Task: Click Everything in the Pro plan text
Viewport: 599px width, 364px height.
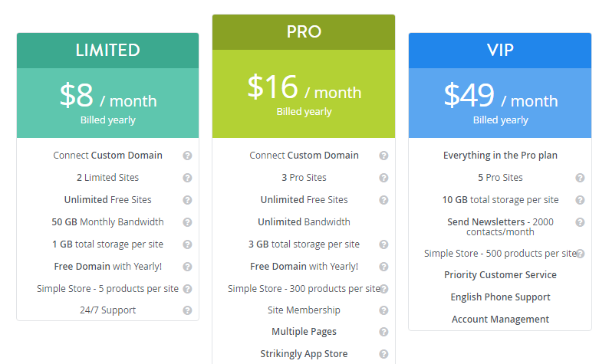Action: pyautogui.click(x=500, y=156)
